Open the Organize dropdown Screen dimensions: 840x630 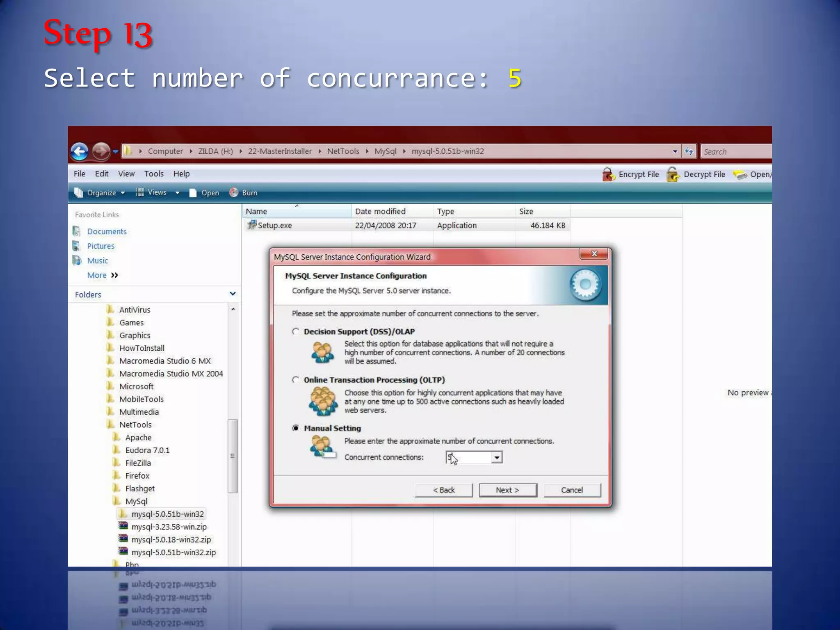click(100, 193)
